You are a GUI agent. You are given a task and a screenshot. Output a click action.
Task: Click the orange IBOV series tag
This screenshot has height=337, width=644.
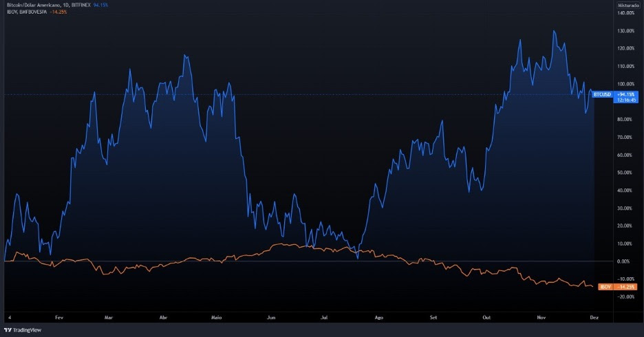point(605,287)
